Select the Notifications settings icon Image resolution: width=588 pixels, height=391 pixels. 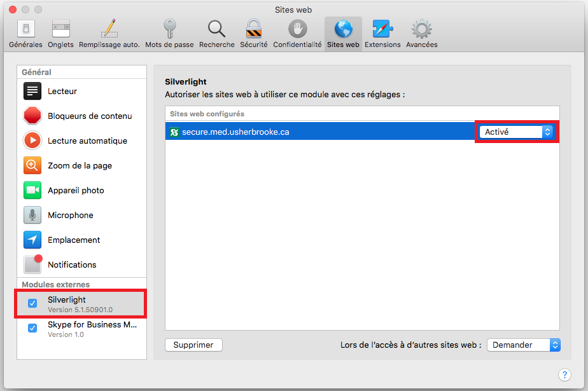pyautogui.click(x=32, y=264)
